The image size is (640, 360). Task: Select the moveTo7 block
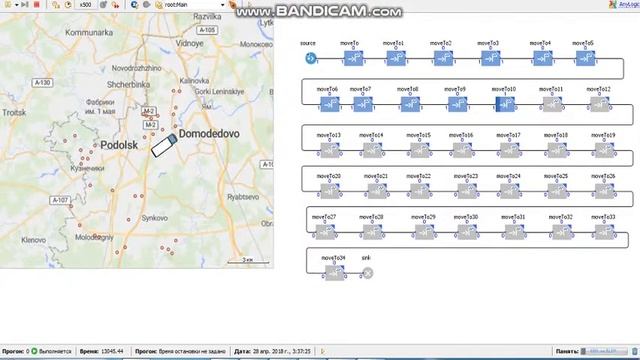click(363, 104)
